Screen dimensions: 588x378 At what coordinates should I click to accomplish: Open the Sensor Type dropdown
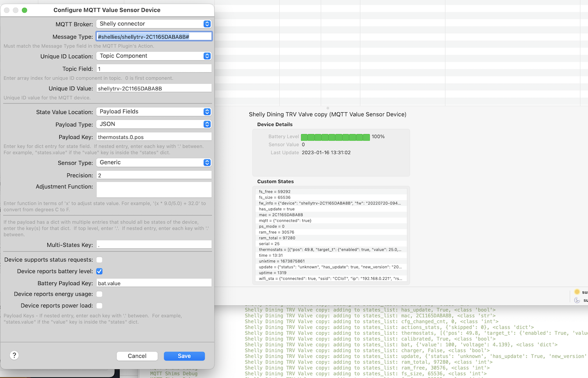(154, 162)
